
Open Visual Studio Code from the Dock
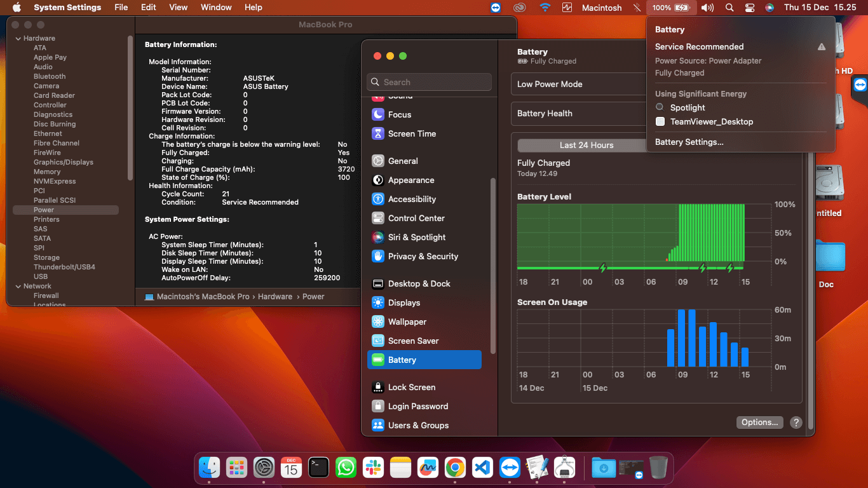[482, 468]
